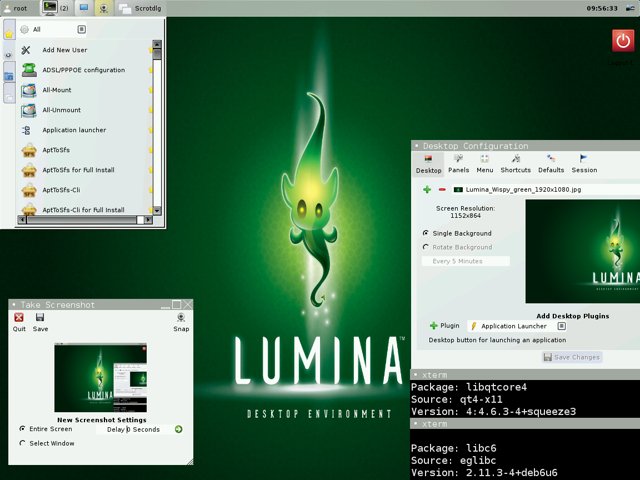Switch to Desktop tab in Desktop Configuration
Viewport: 640px width, 480px height.
click(x=429, y=164)
